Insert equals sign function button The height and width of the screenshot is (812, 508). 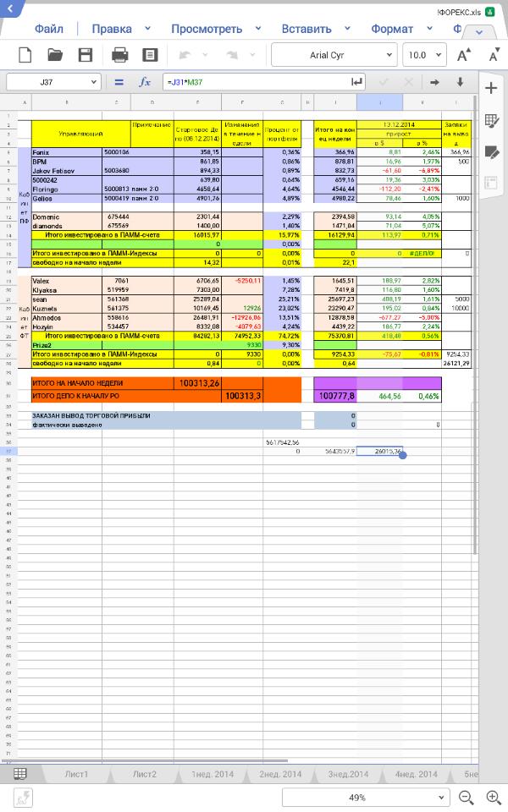coord(119,82)
